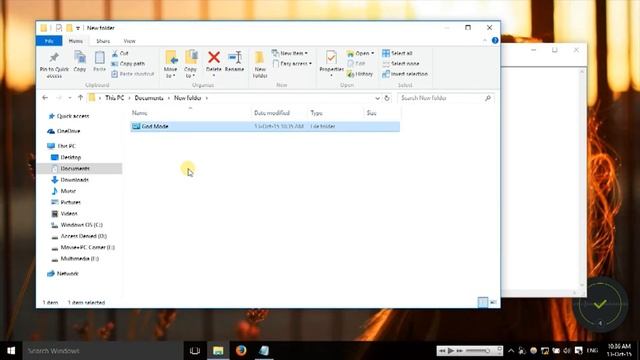Click the Edit command in Open group

(356, 64)
